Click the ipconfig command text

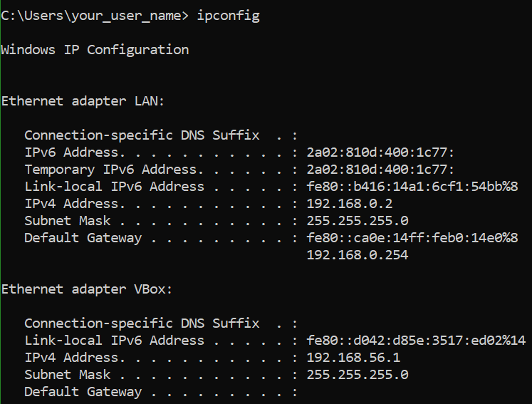[x=229, y=16]
